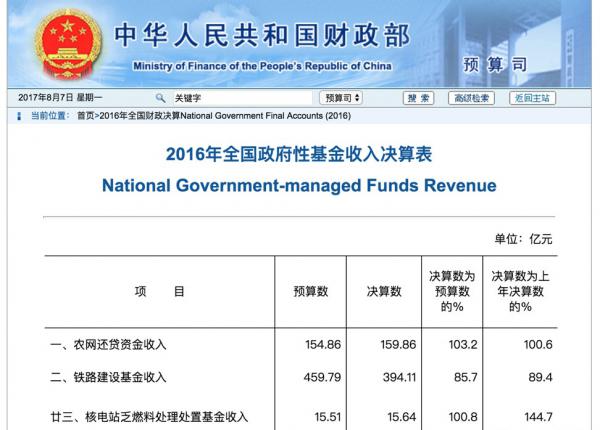Image resolution: width=600 pixels, height=430 pixels.
Task: Open the 预算司 search scope dropdown
Action: click(341, 98)
